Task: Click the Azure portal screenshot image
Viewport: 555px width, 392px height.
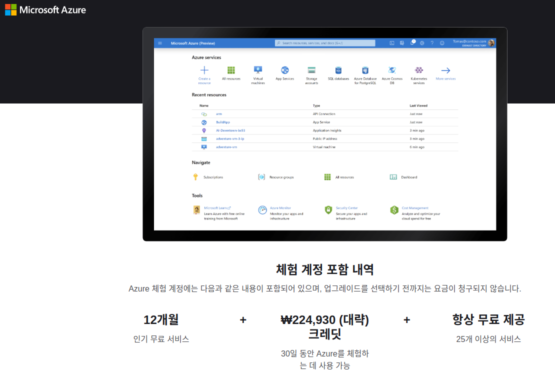Action: pyautogui.click(x=325, y=134)
